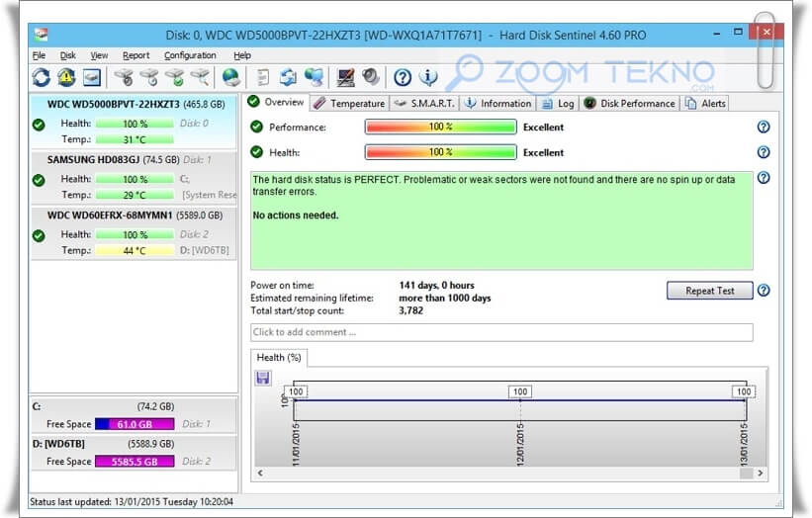
Task: Click the 31 °C temperature bar for WD5000BPVT
Action: tap(135, 139)
